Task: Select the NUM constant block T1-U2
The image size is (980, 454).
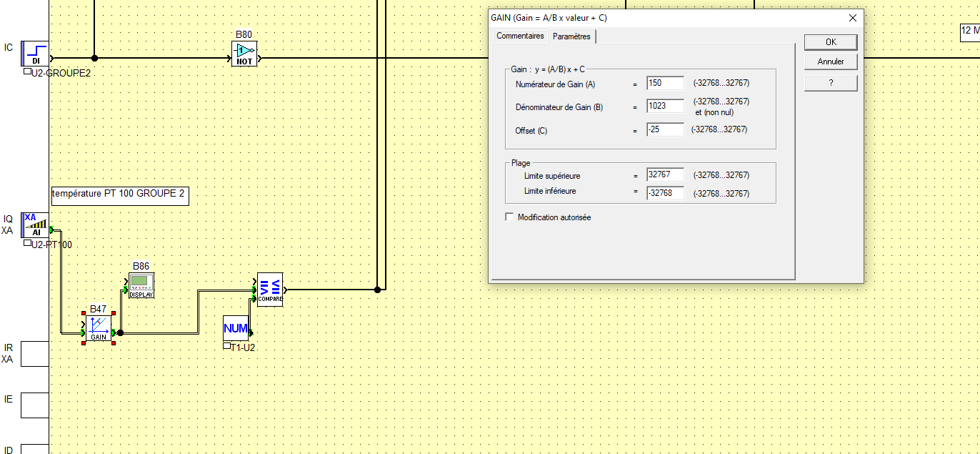Action: pyautogui.click(x=236, y=329)
